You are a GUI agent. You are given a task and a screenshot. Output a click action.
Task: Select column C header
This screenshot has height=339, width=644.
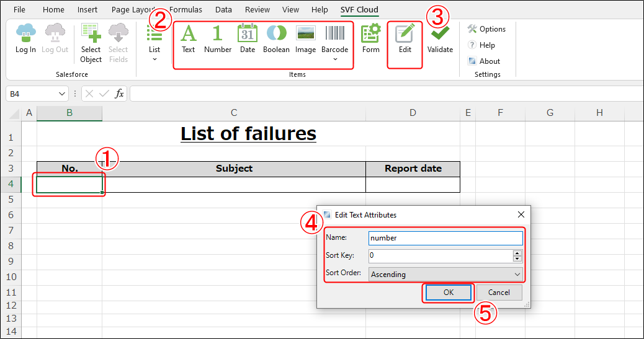[x=234, y=113]
